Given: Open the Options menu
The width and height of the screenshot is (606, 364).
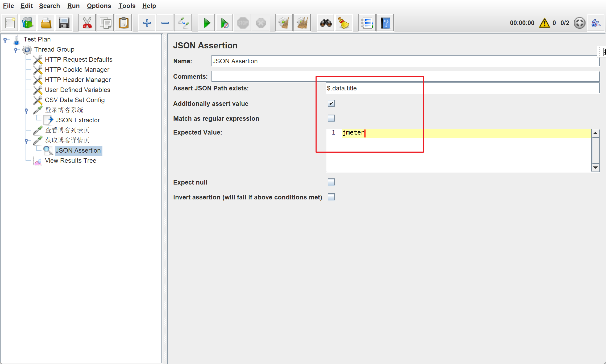Looking at the screenshot, I should click(x=99, y=6).
